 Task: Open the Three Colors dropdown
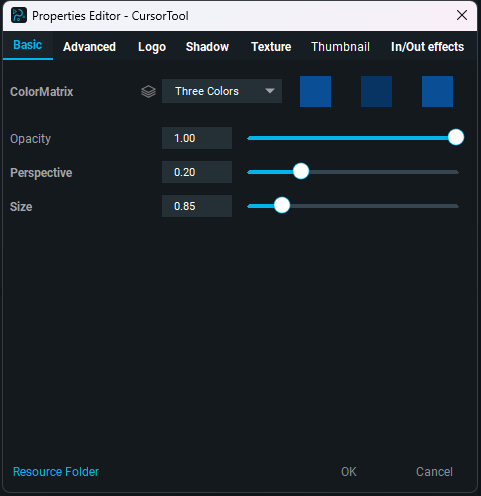pos(222,91)
